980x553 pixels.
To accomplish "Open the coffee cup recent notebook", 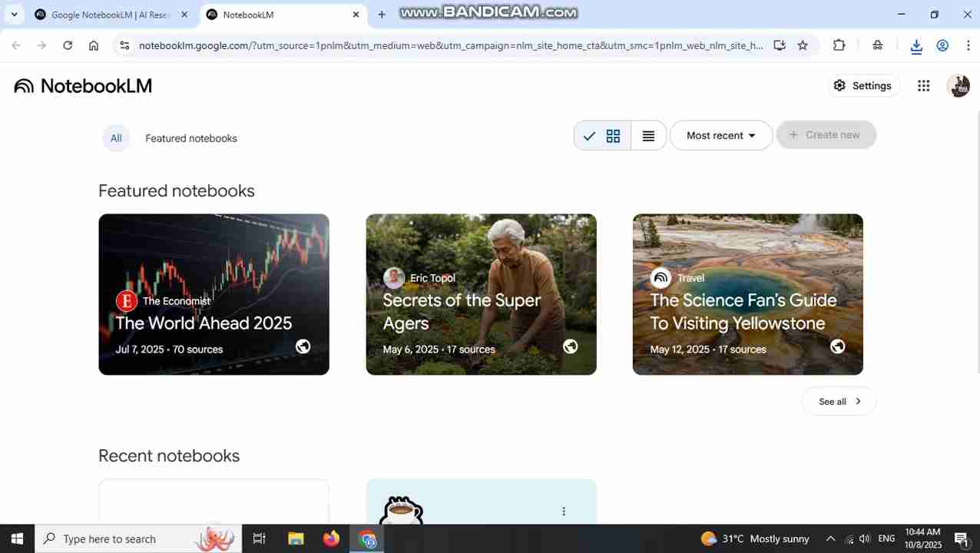I will [481, 502].
